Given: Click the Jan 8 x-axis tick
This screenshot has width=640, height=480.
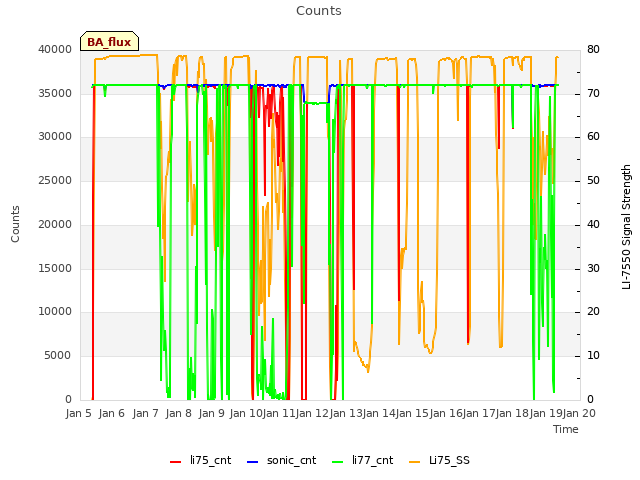Looking at the screenshot, I should (x=178, y=413).
